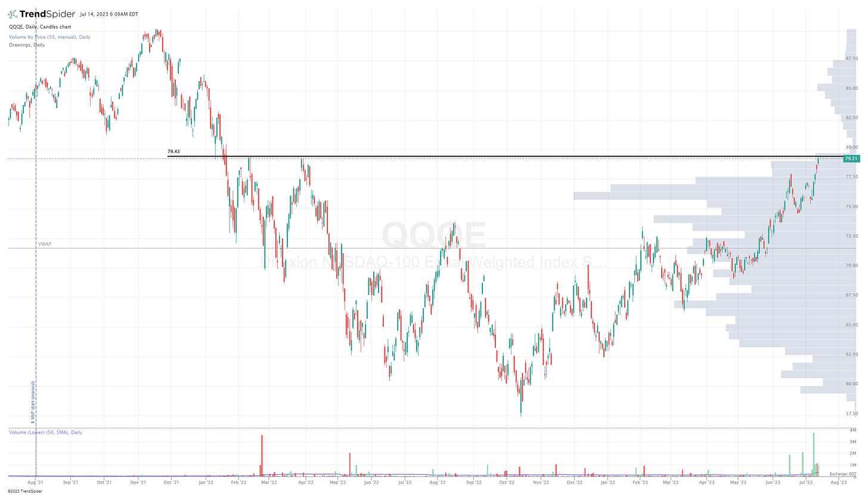Click the Exchange: EDT label

(x=842, y=474)
